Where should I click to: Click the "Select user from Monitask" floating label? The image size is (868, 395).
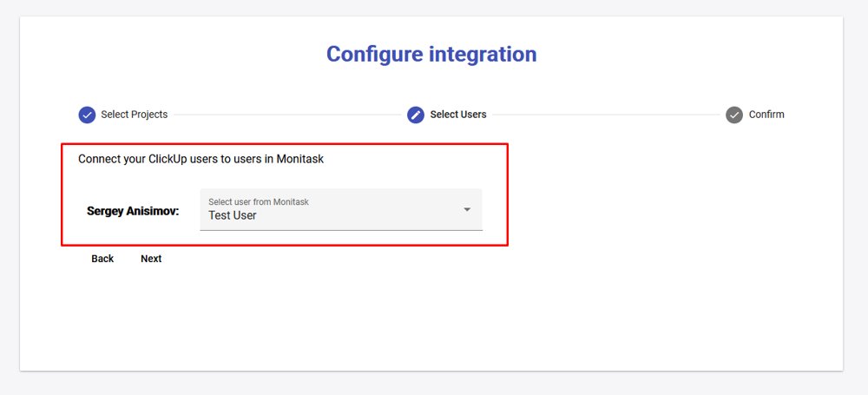pyautogui.click(x=259, y=201)
